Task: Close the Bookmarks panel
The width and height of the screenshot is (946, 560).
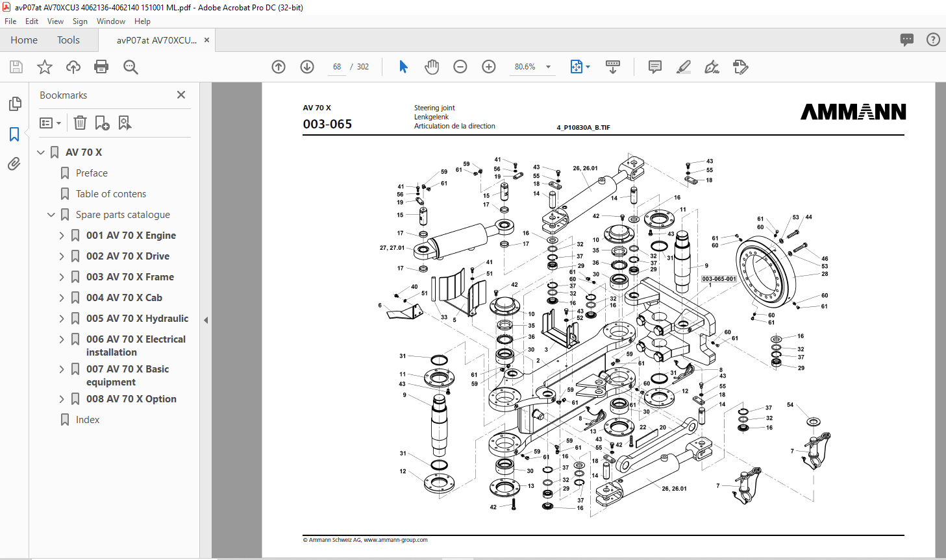Action: click(x=181, y=95)
